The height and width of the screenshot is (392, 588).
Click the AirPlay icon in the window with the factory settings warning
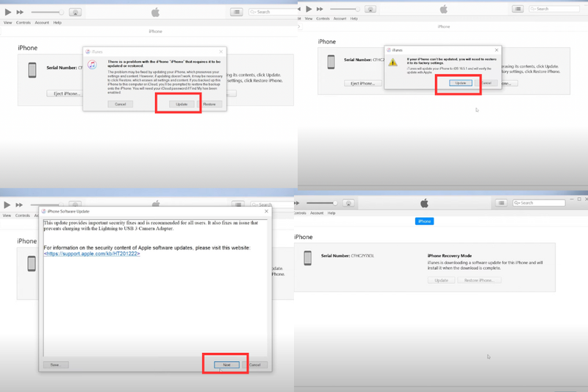tap(370, 9)
